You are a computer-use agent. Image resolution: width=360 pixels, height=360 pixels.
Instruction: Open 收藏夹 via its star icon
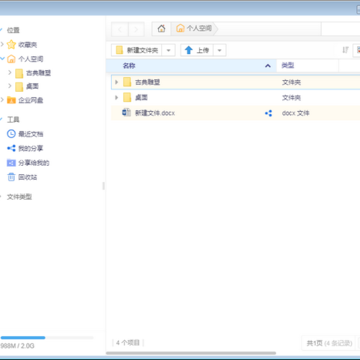pos(11,44)
